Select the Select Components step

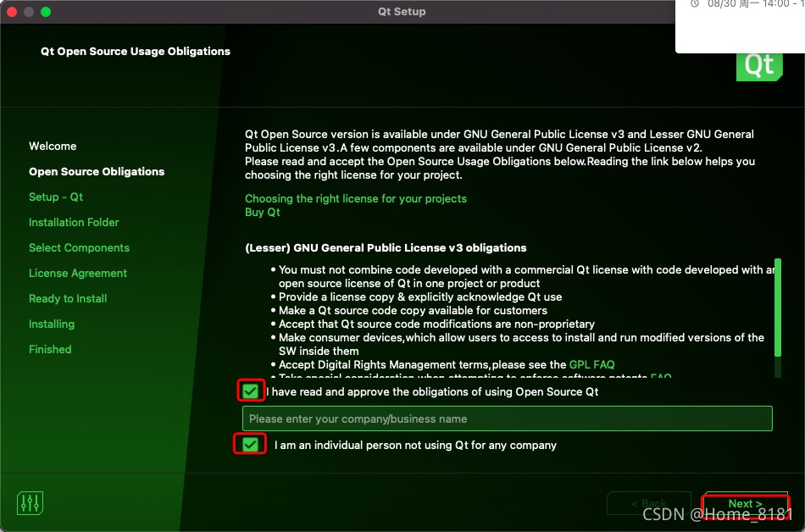coord(79,248)
